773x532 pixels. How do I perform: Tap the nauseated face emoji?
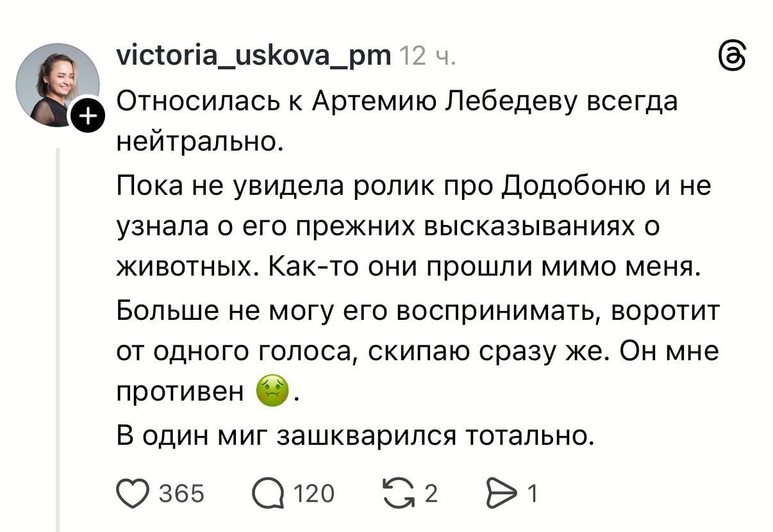click(272, 390)
